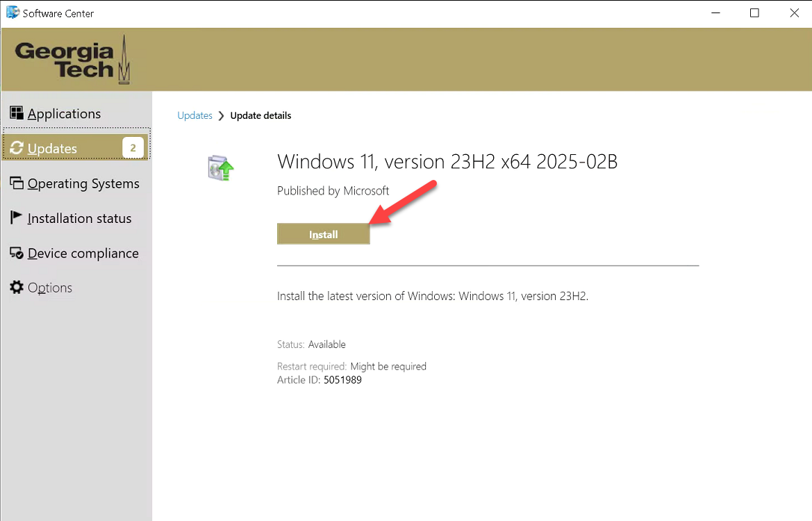Viewport: 812px width, 521px height.
Task: Click the Published by Microsoft text
Action: pyautogui.click(x=333, y=191)
